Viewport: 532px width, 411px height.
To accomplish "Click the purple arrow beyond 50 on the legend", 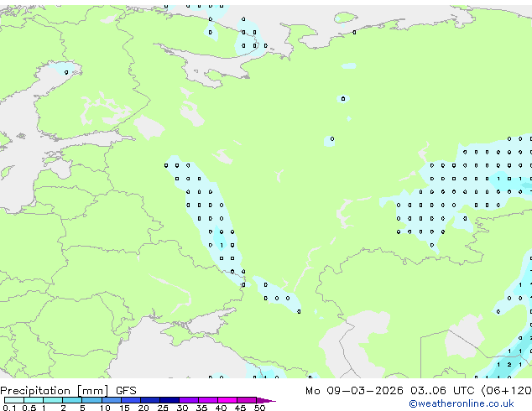I will click(x=266, y=400).
